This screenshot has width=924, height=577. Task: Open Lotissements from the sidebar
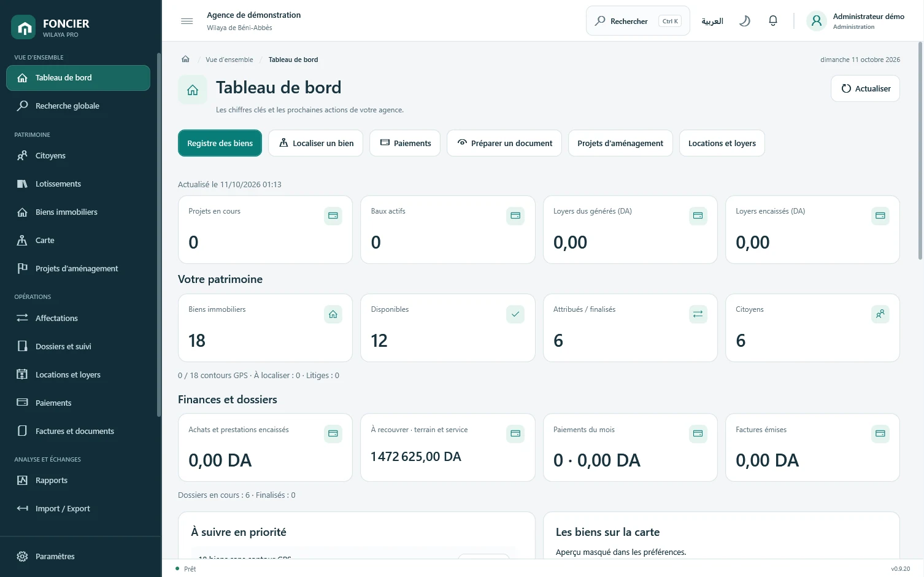pos(78,184)
